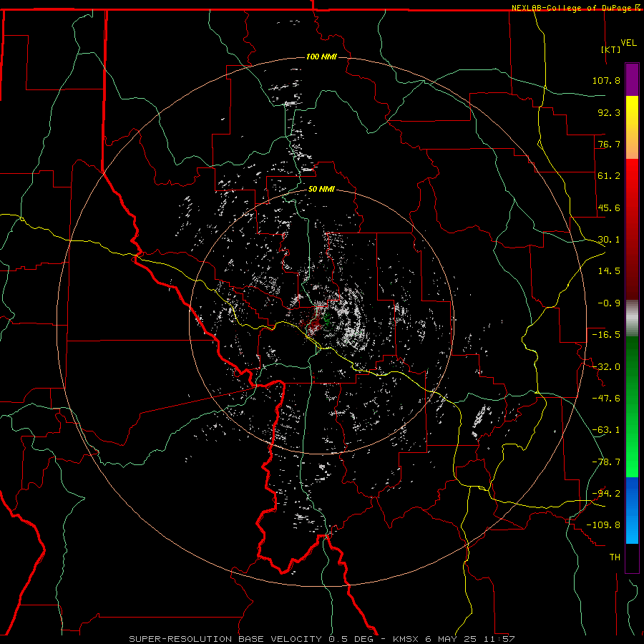Click the -32.0 velocity scale value

click(606, 367)
